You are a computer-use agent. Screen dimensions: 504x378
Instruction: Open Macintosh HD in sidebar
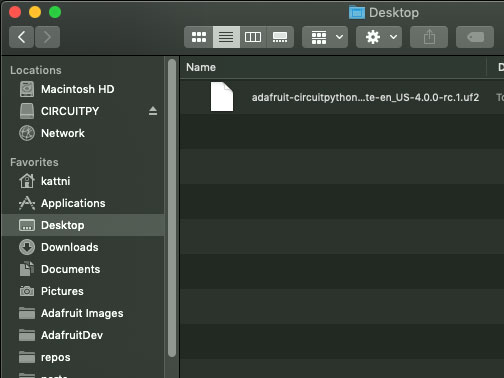83,89
